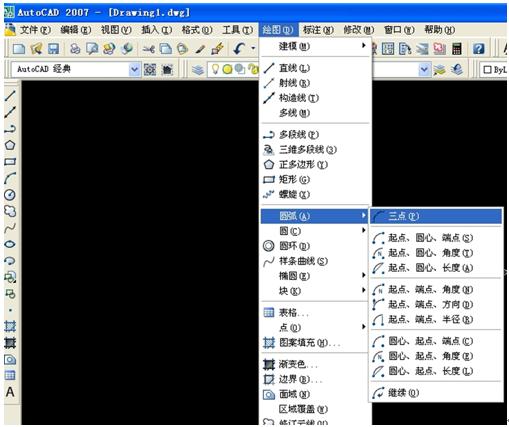
Task: Click the Workspace Settings gear icon
Action: (150, 70)
